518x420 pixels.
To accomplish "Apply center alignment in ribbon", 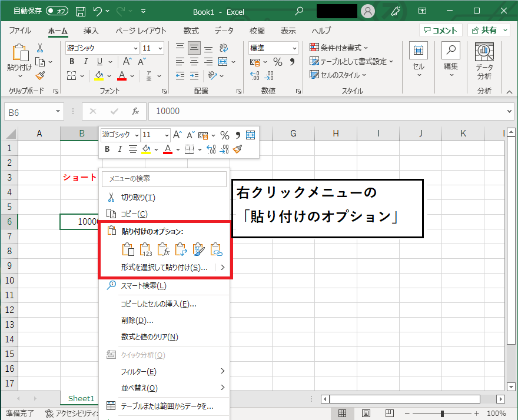I will (194, 61).
